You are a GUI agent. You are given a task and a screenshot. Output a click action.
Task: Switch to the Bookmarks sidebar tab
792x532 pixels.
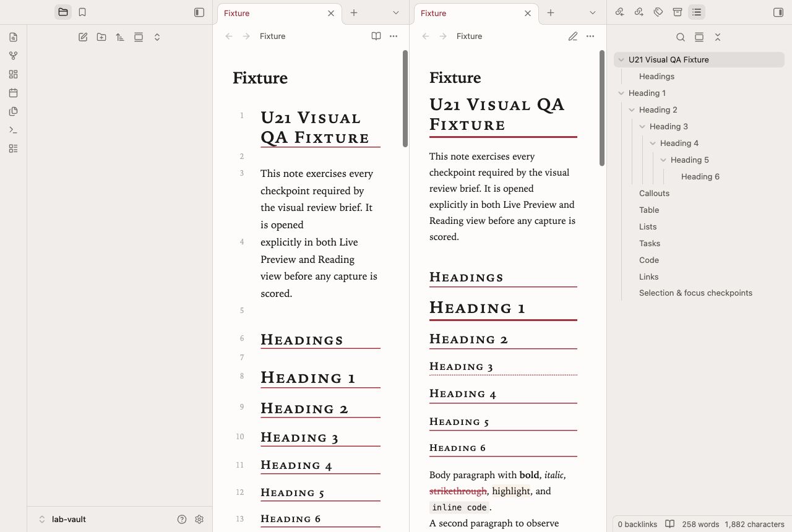pos(82,12)
